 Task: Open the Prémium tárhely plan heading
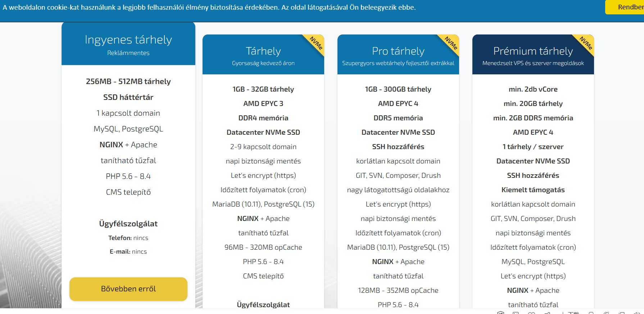click(x=533, y=51)
